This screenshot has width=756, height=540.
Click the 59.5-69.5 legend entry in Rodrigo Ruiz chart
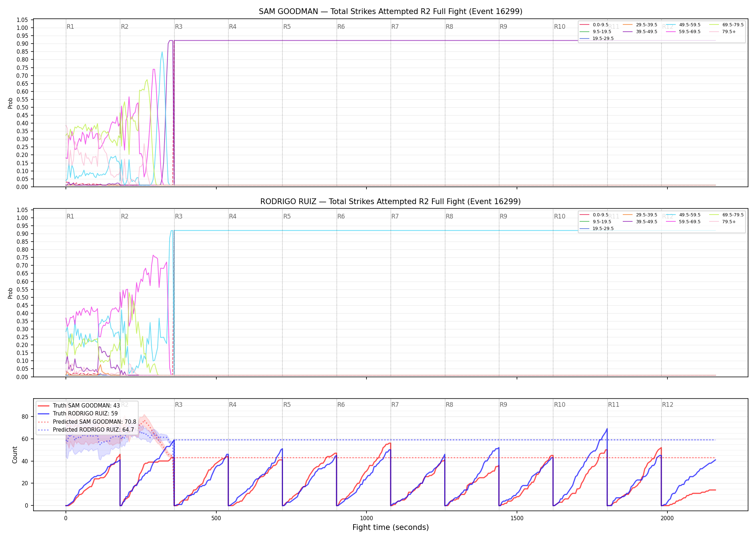[x=683, y=222]
